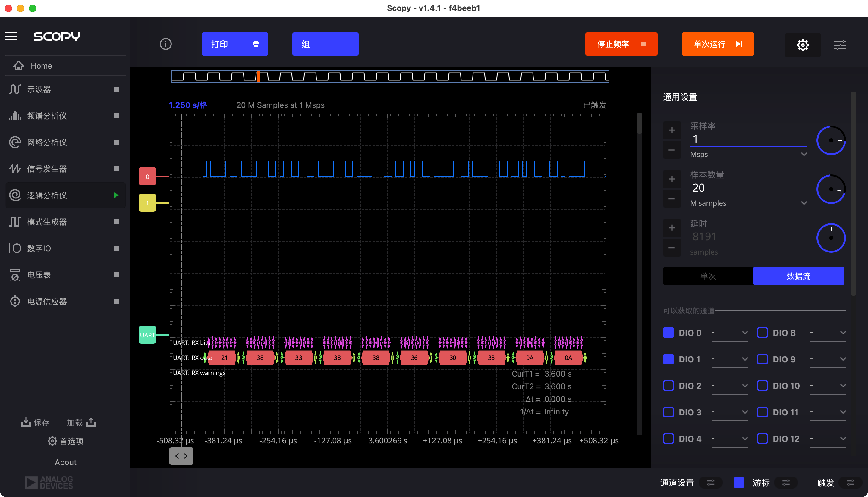Viewport: 868px width, 497px height.
Task: Open the About page
Action: pyautogui.click(x=66, y=462)
